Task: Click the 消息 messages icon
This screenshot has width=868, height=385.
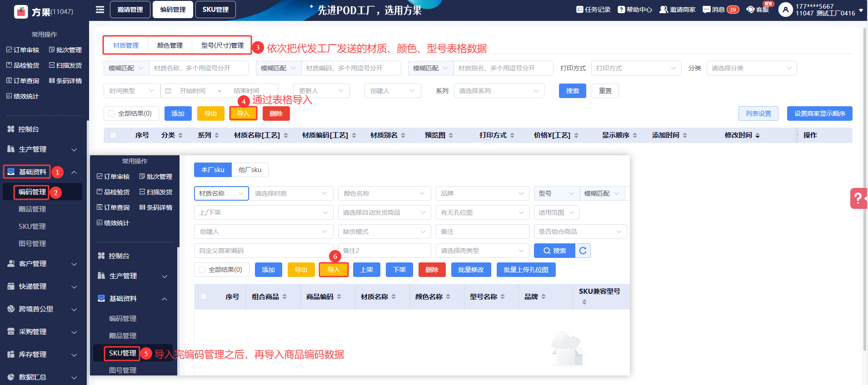Action: 706,10
